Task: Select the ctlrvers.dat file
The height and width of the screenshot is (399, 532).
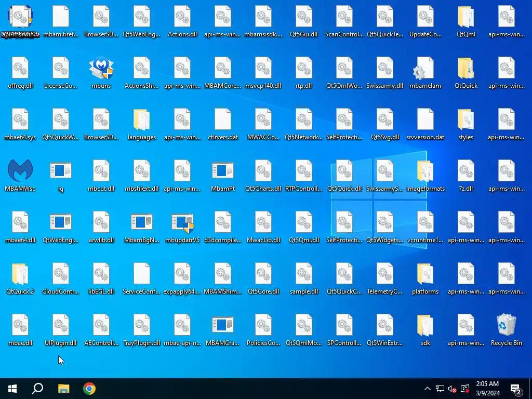Action: tap(222, 119)
